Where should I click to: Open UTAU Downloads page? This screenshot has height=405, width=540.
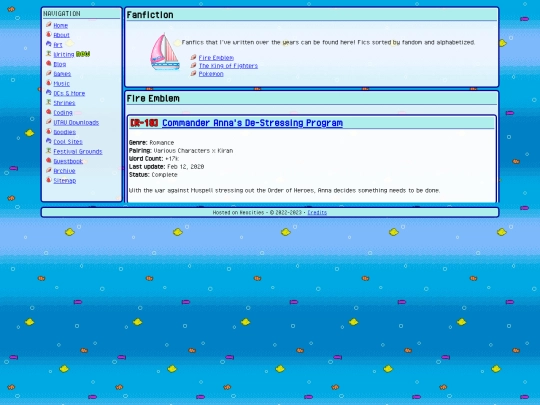coord(76,122)
